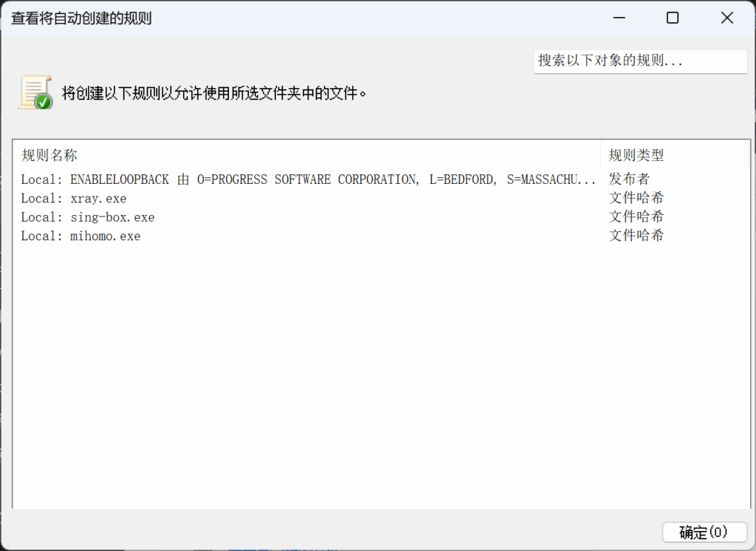This screenshot has height=551, width=756.
Task: Click 文件哈希 type for mihomo.exe
Action: click(x=636, y=236)
